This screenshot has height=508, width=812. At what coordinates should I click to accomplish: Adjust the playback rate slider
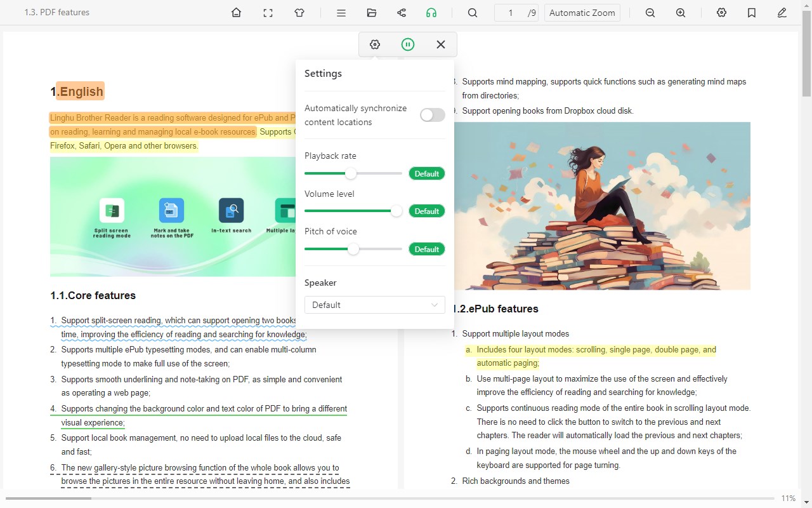[353, 173]
